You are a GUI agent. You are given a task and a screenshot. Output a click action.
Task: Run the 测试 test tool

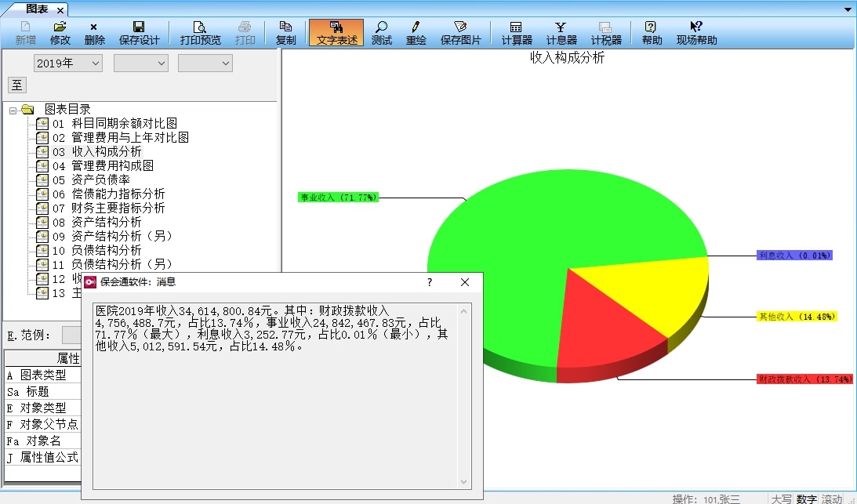[381, 32]
